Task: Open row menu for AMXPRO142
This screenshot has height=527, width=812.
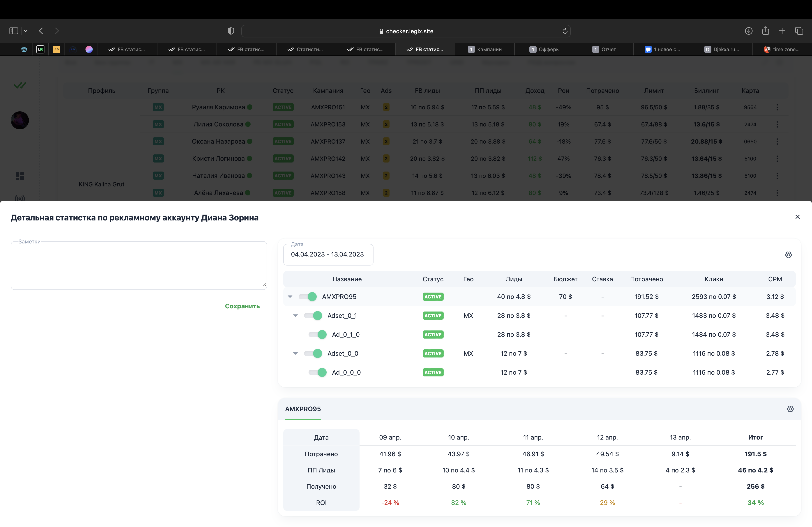Action: 777,158
